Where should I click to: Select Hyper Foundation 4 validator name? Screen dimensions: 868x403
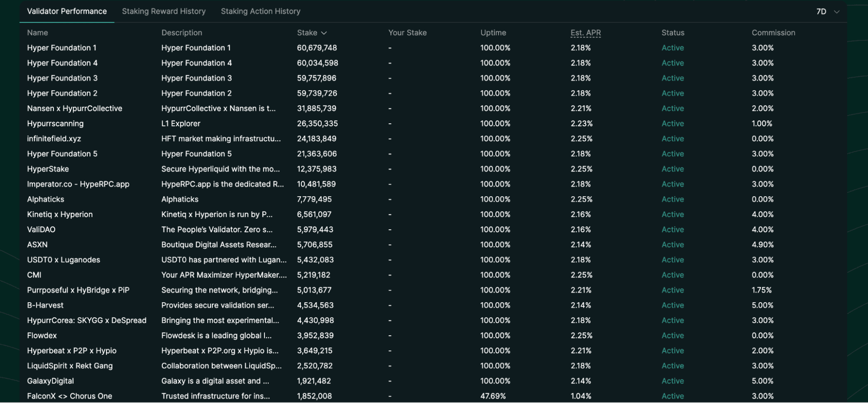point(62,63)
